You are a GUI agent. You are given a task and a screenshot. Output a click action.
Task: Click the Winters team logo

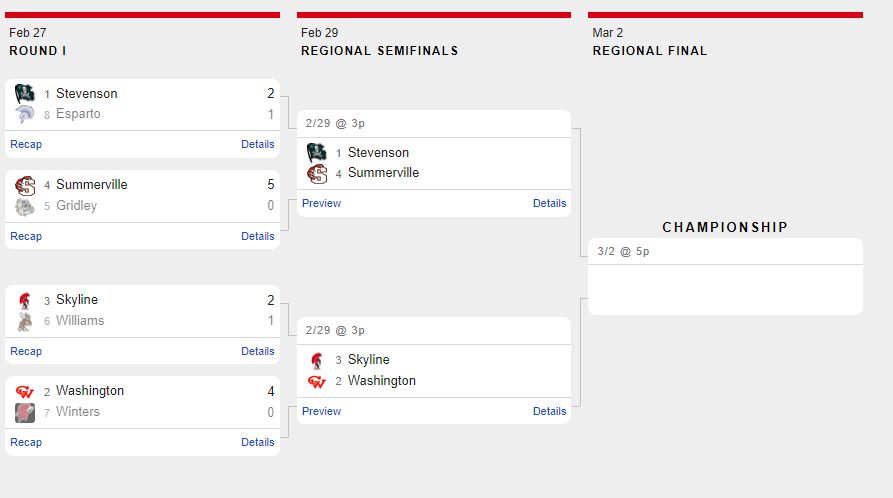(x=25, y=412)
